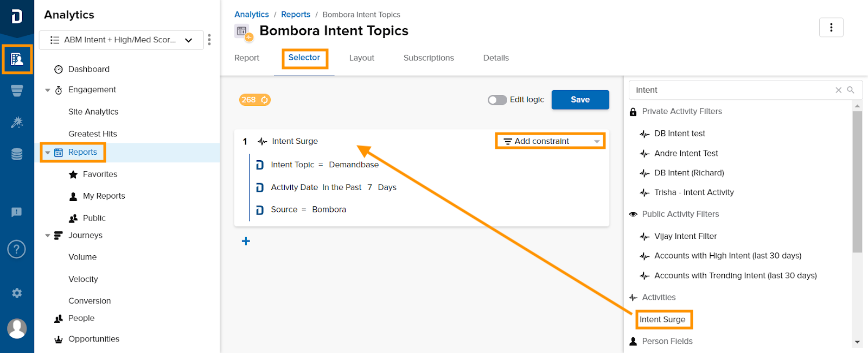This screenshot has width=868, height=353.
Task: Click the Private Activity Filters lock icon
Action: click(633, 112)
